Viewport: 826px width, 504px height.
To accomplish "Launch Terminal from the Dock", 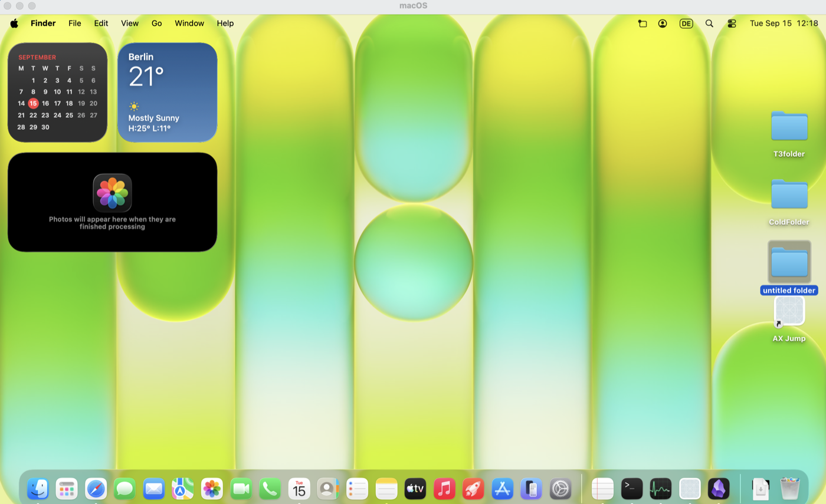I will coord(632,489).
